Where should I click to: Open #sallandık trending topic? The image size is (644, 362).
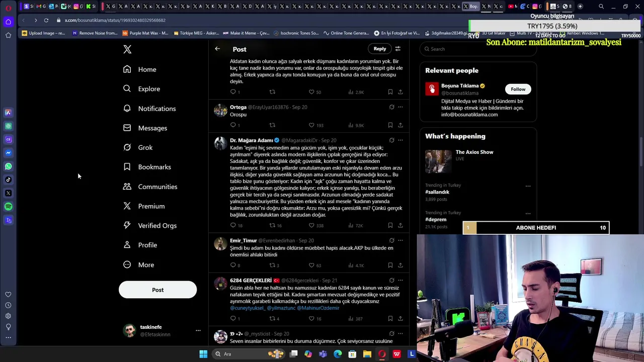(x=437, y=192)
